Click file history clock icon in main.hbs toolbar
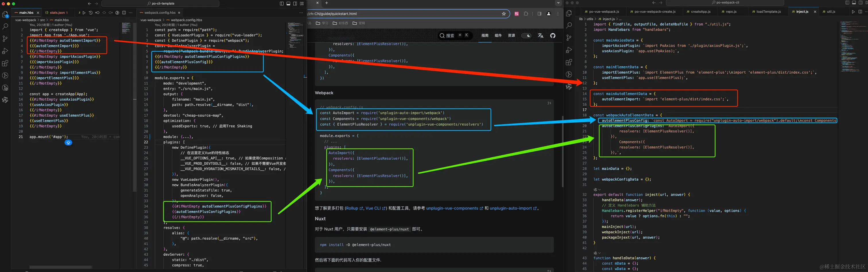 tap(91, 13)
